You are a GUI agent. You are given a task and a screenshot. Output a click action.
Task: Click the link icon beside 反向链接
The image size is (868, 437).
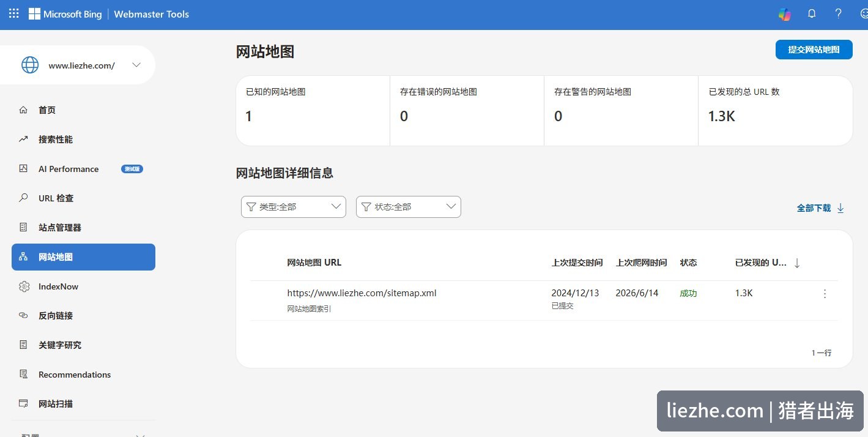pyautogui.click(x=23, y=316)
